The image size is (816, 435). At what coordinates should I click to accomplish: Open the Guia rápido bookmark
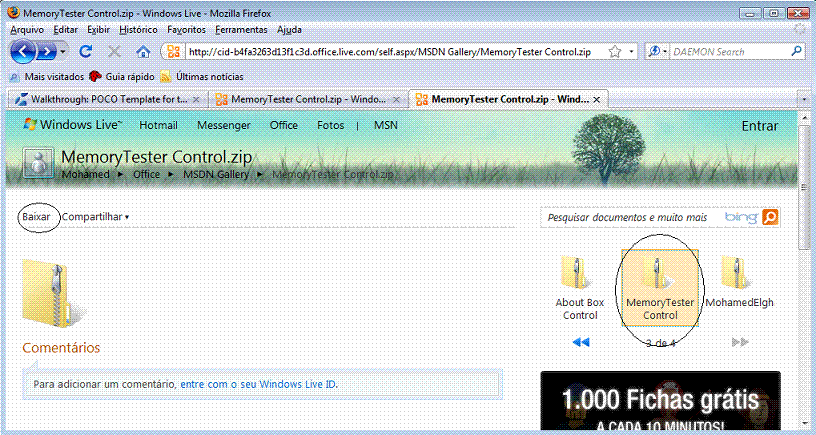[x=122, y=76]
